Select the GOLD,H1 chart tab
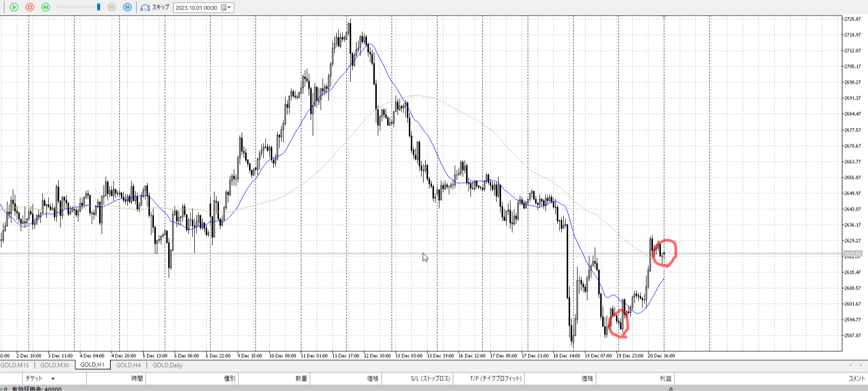This screenshot has height=391, width=868. [x=93, y=365]
